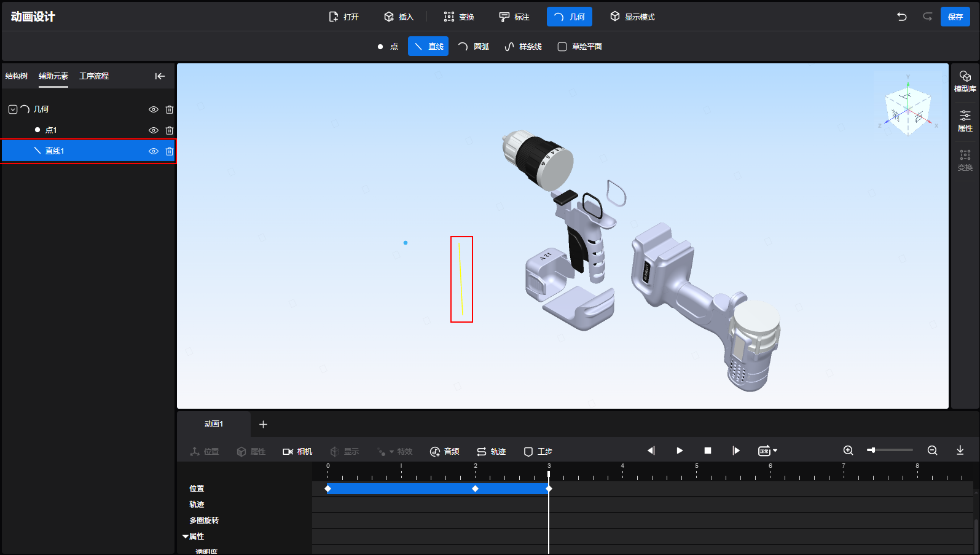
Task: Delete 点1 with trash icon
Action: coord(170,130)
